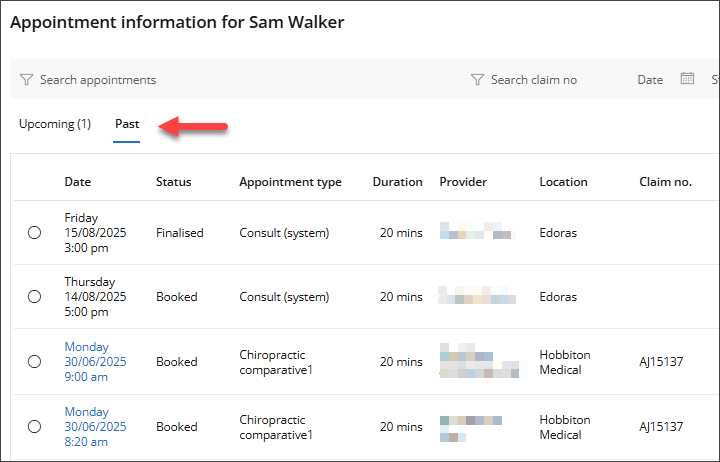This screenshot has width=720, height=462.
Task: Click the filter icon beside Search claim no
Action: point(477,80)
